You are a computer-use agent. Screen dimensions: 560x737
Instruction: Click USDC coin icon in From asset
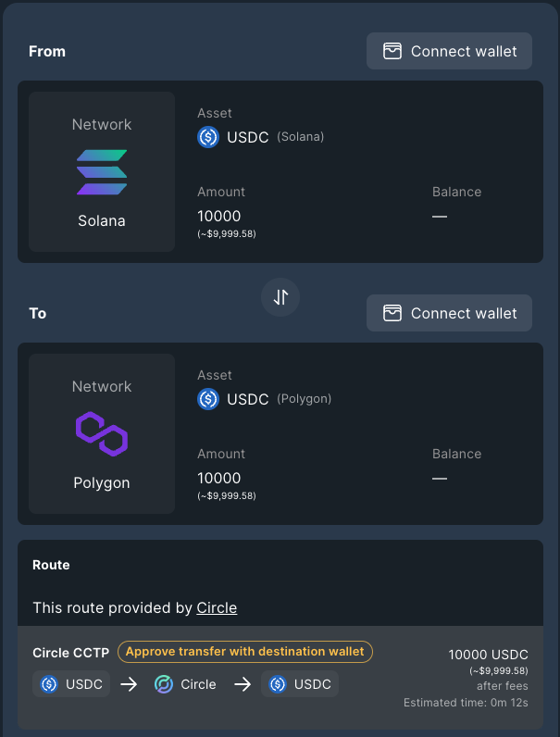coord(208,137)
